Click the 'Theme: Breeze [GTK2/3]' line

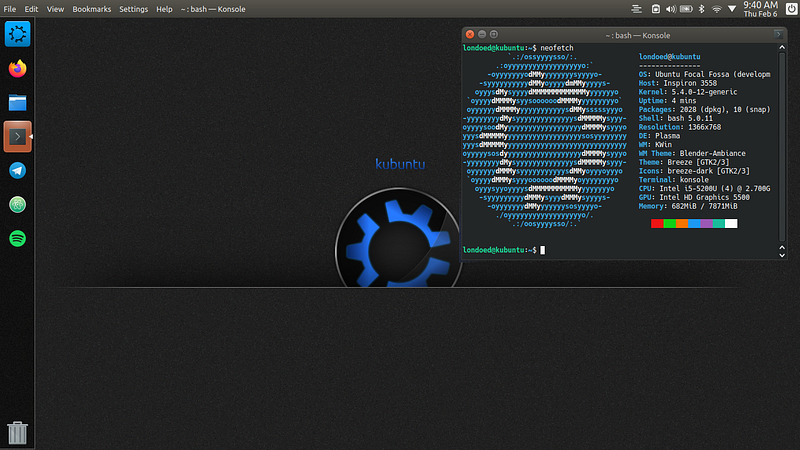point(684,162)
